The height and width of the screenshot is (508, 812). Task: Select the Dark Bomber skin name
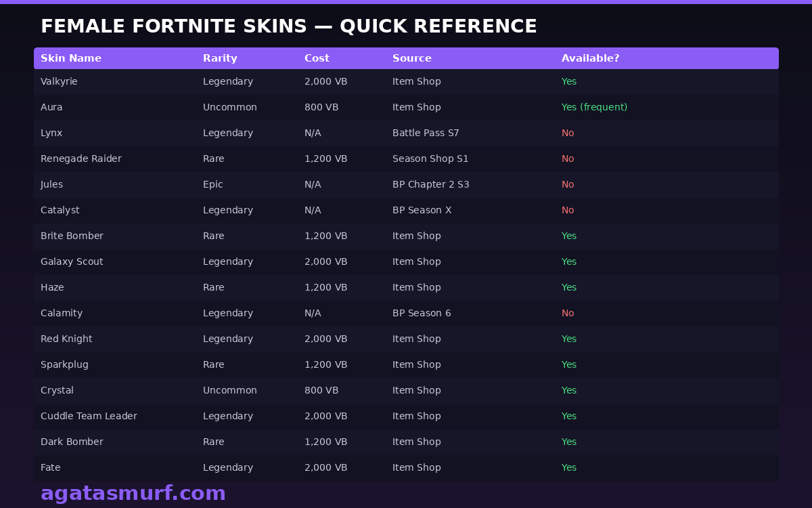[x=72, y=442]
